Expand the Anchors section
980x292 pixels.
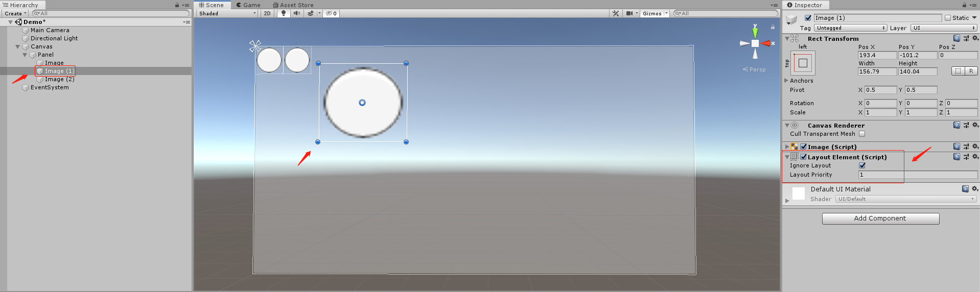(x=786, y=81)
